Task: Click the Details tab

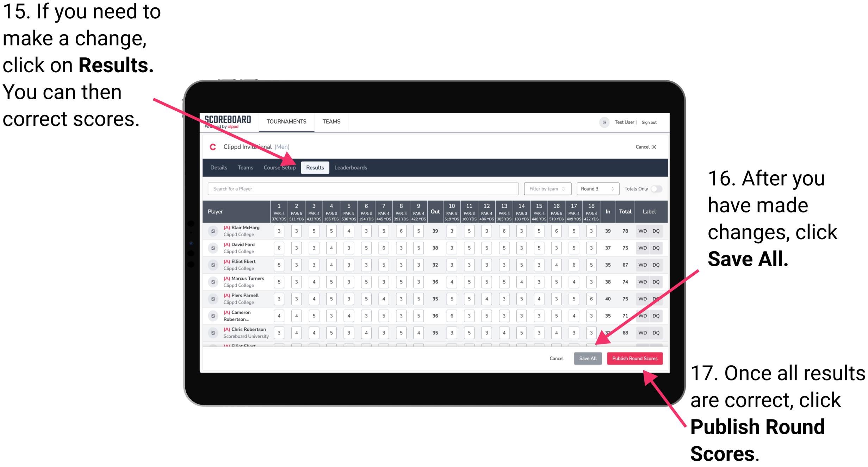Action: point(220,167)
